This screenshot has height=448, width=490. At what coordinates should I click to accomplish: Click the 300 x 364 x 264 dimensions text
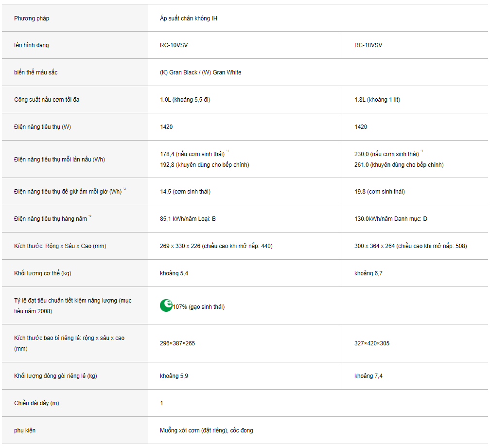(x=410, y=246)
